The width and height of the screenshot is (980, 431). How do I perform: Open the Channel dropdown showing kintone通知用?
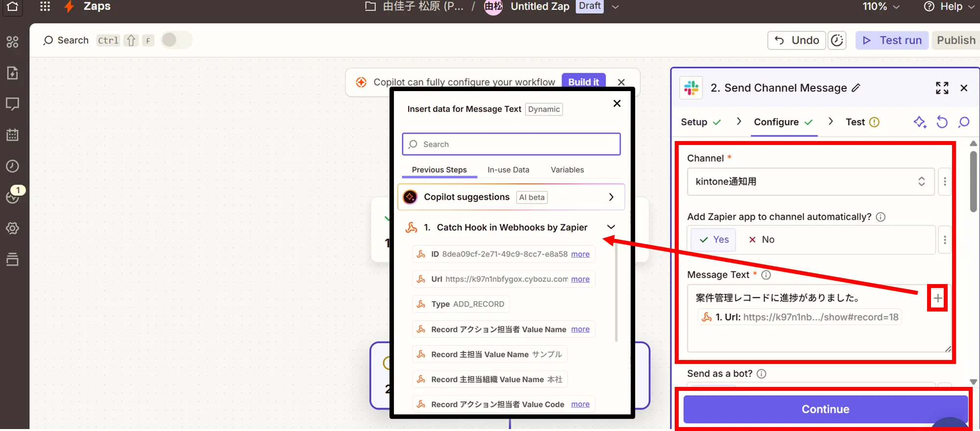810,182
